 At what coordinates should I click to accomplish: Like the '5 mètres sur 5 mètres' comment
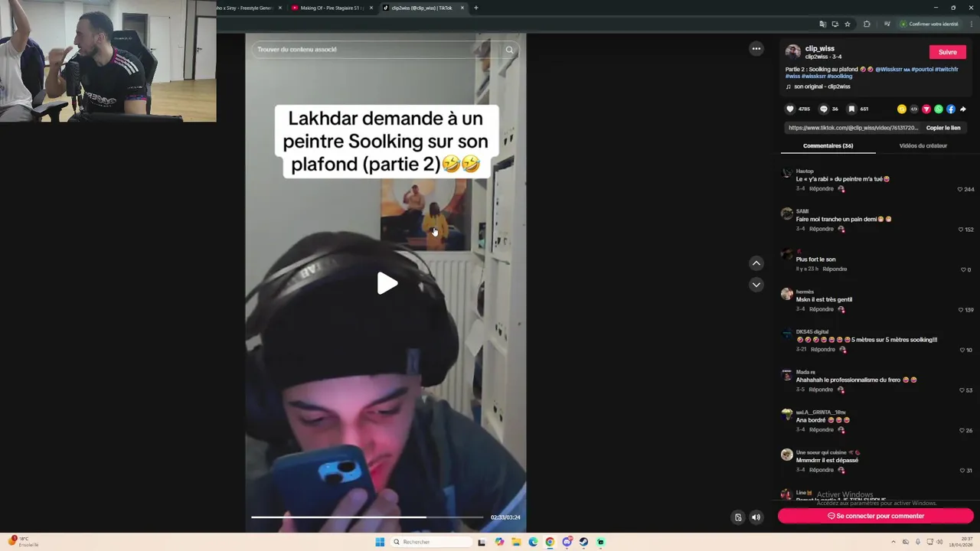click(963, 350)
